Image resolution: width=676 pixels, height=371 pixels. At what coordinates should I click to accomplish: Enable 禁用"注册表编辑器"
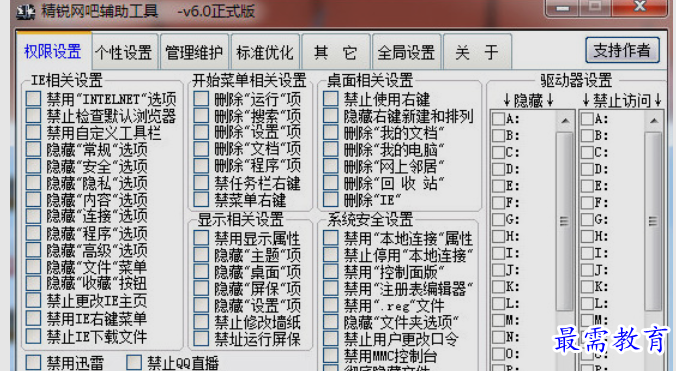coord(331,288)
